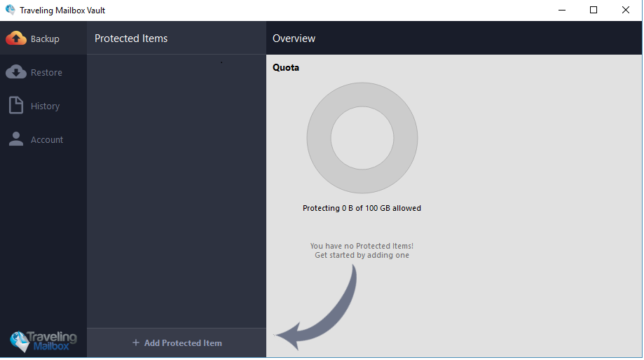This screenshot has width=644, height=360.
Task: Click the Overview panel header
Action: coord(294,39)
